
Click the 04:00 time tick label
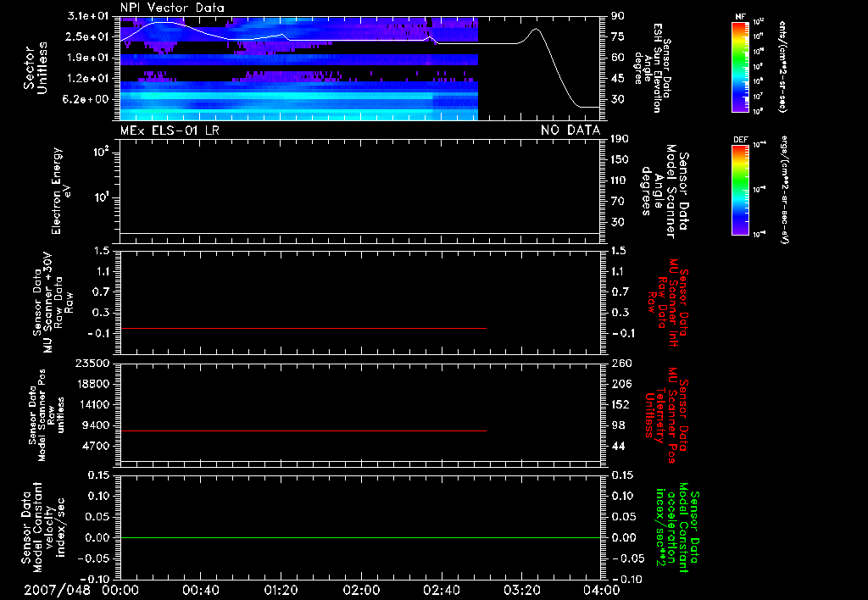point(601,590)
